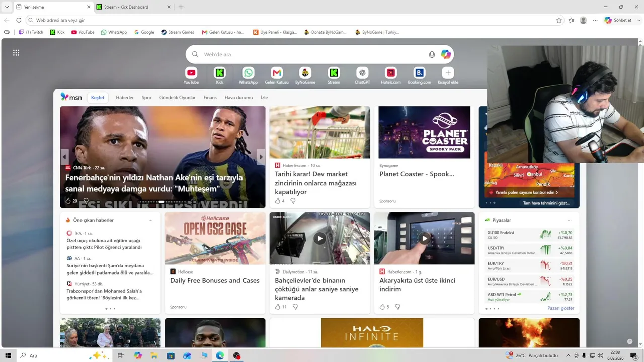Bookmark this page with the star icon

point(559,20)
